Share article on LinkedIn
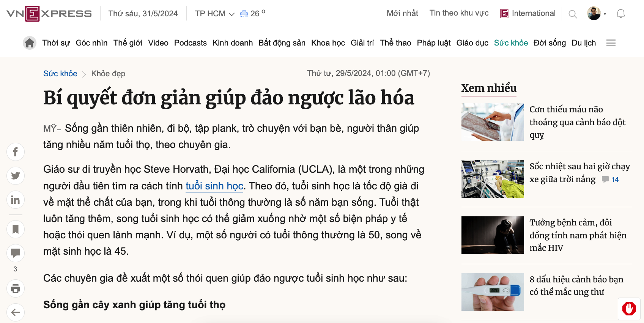Screen dimensions: 644x323 coord(16,200)
